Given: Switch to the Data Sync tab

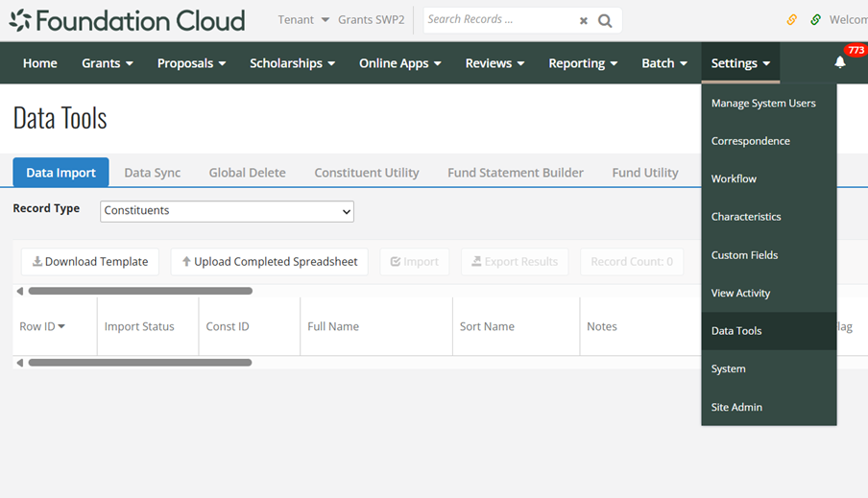Looking at the screenshot, I should pyautogui.click(x=153, y=173).
